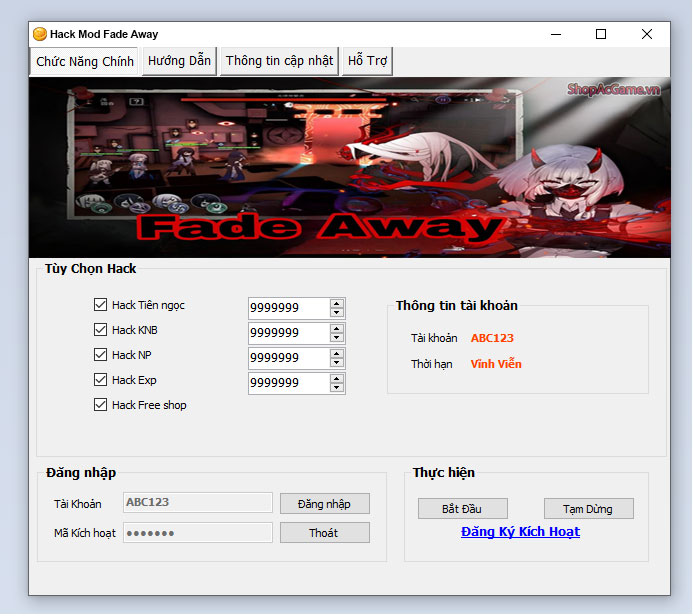Decrease the Hack Tiên ngọc value with down arrow
Screen dimensions: 693x616
click(337, 312)
